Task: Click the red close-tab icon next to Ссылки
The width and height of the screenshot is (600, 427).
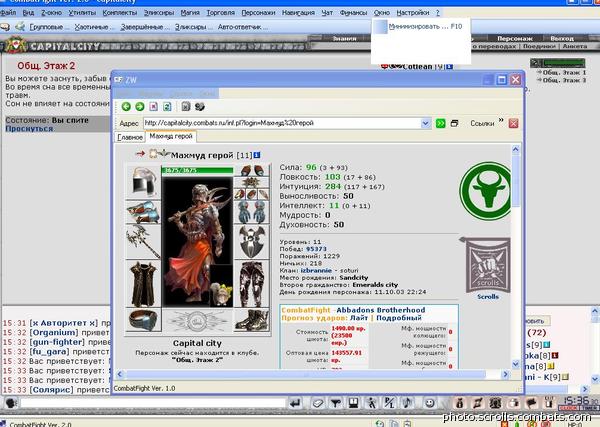Action: pyautogui.click(x=514, y=123)
